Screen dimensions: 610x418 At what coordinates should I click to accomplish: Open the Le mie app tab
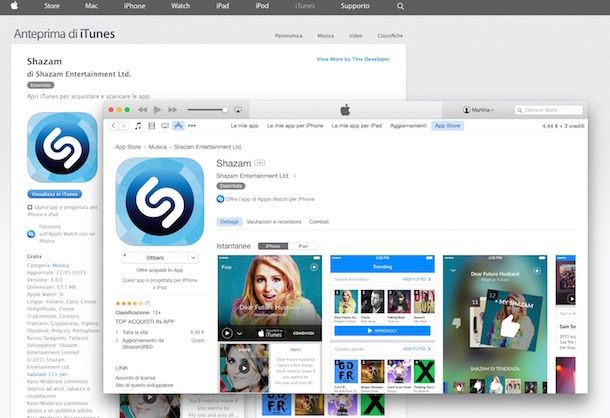click(x=244, y=126)
